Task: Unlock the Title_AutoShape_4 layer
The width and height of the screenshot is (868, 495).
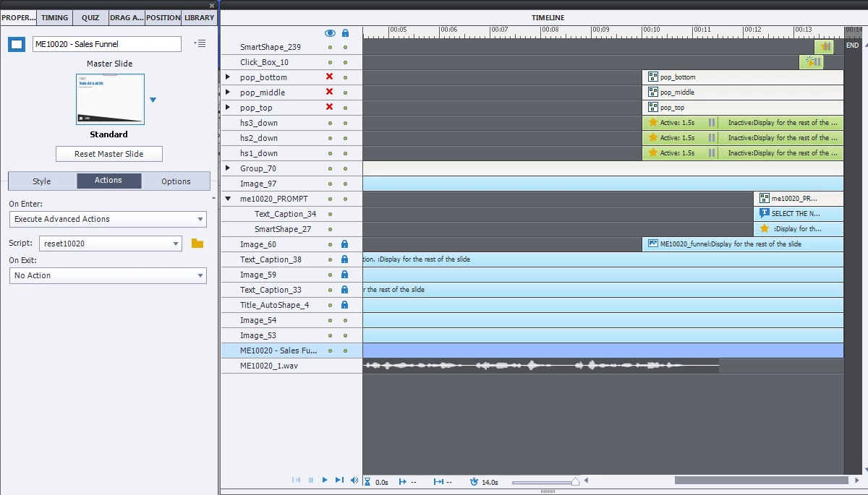Action: [345, 305]
